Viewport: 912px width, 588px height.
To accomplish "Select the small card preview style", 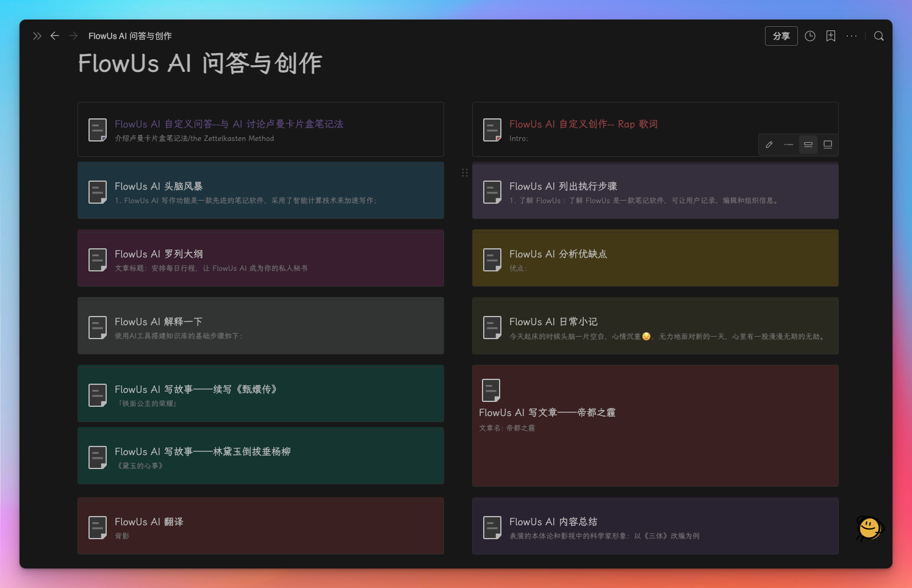I will (808, 145).
